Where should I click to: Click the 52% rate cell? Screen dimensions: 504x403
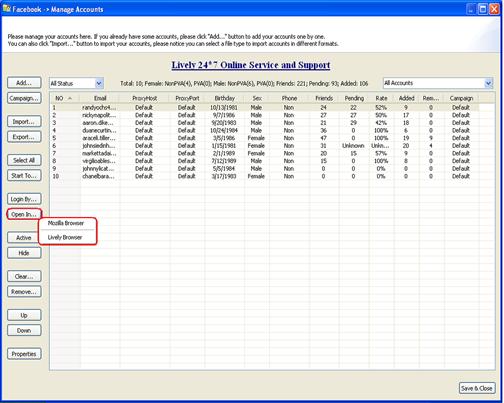point(381,107)
